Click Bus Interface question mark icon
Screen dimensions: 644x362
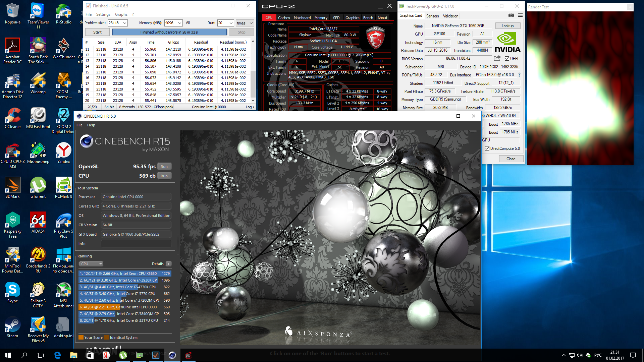[x=519, y=75]
